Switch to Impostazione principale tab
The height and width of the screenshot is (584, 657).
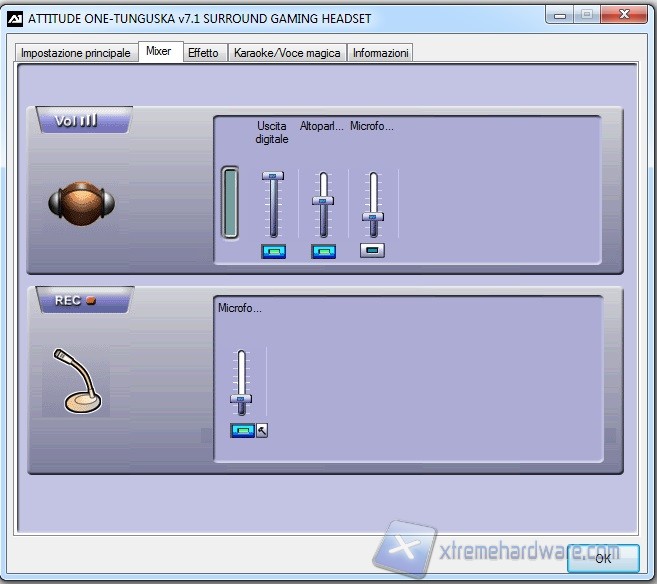coord(75,53)
